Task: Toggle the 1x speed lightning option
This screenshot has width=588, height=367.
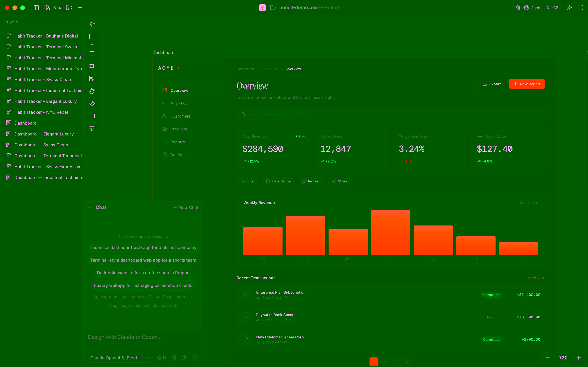Action: 161,358
